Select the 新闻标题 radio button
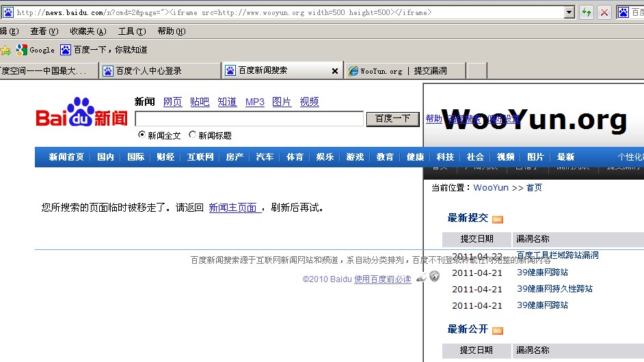644x362 pixels. click(x=192, y=135)
